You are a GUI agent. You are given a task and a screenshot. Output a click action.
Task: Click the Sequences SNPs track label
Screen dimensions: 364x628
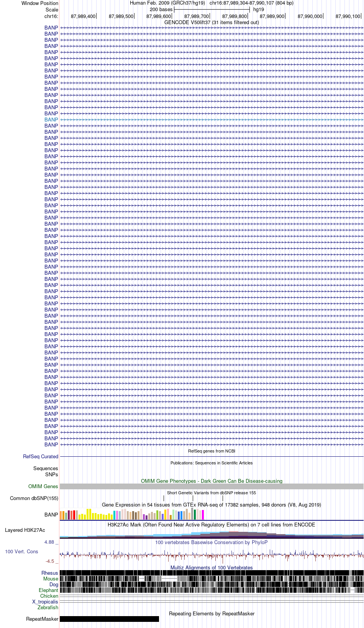point(46,471)
